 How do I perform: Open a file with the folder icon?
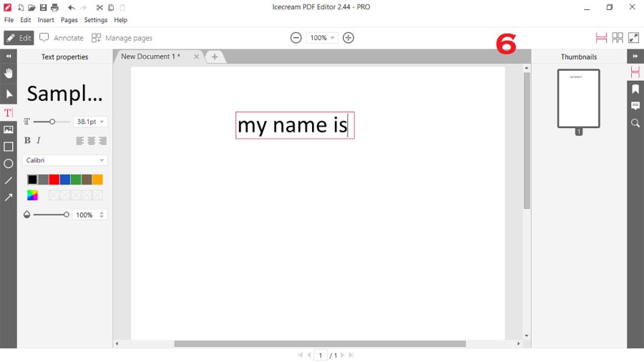pyautogui.click(x=31, y=7)
